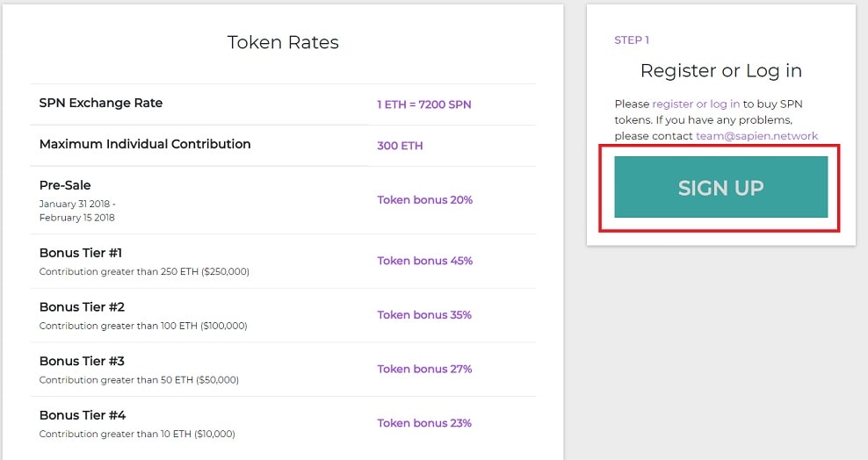The image size is (868, 460).
Task: Click the 'February 15 2018' date text
Action: coord(77,218)
